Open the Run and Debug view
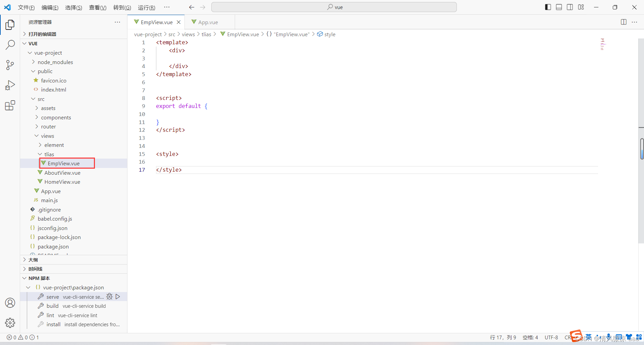Image resolution: width=644 pixels, height=345 pixels. [x=10, y=85]
